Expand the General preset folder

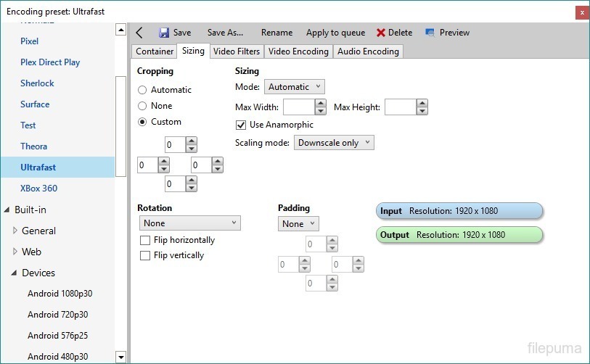[16, 231]
